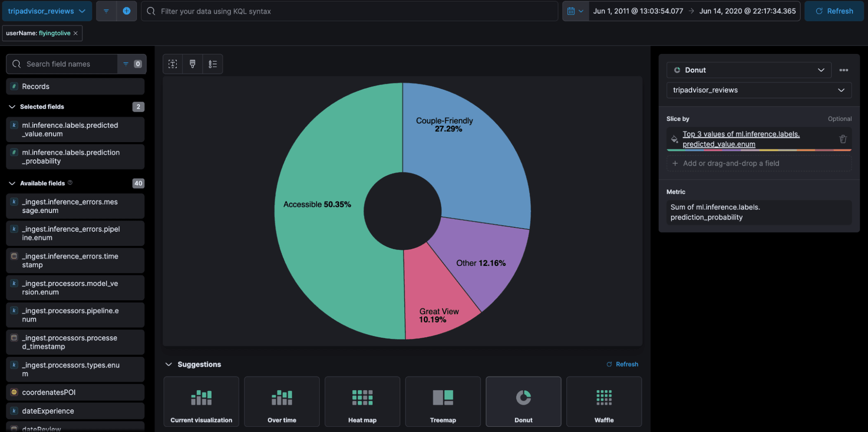Toggle the field type filter button
This screenshot has height=432, width=868.
click(x=132, y=64)
